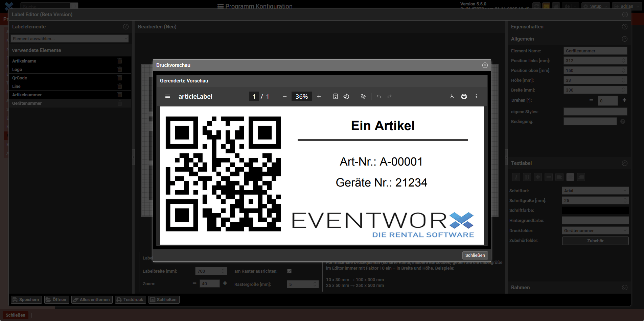The image size is (644, 321).
Task: Click the Testdruck button
Action: (130, 299)
